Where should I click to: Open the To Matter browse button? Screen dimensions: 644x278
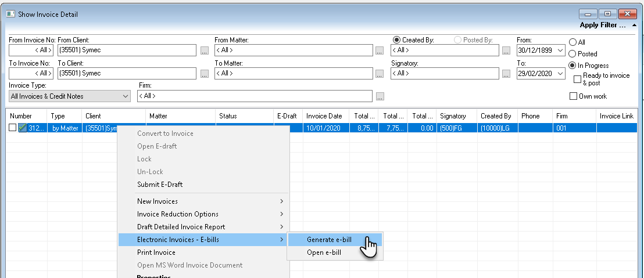380,74
